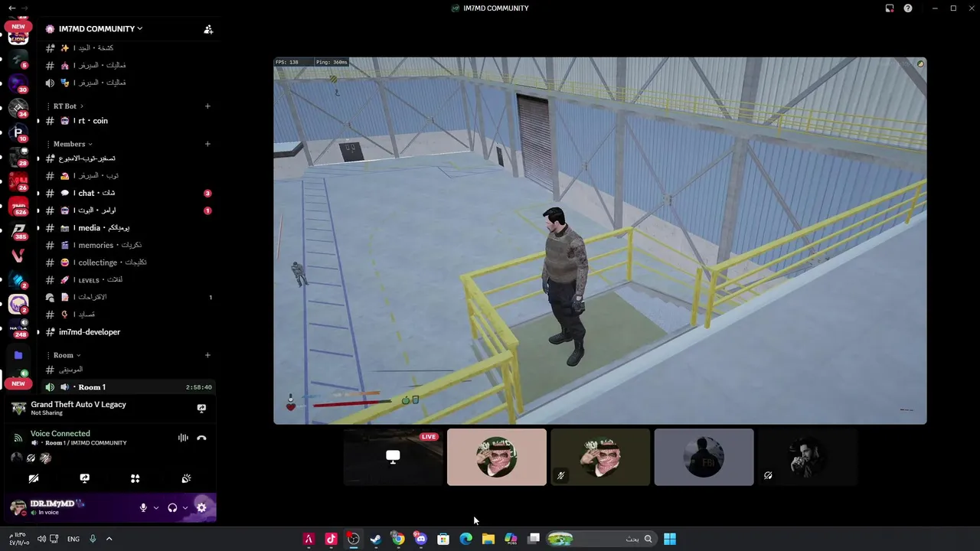The height and width of the screenshot is (551, 980).
Task: Open headphone output options arrow
Action: 185,507
